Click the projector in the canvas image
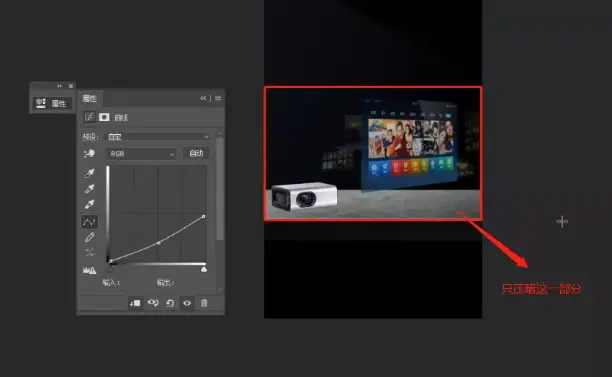612x377 pixels. [304, 196]
